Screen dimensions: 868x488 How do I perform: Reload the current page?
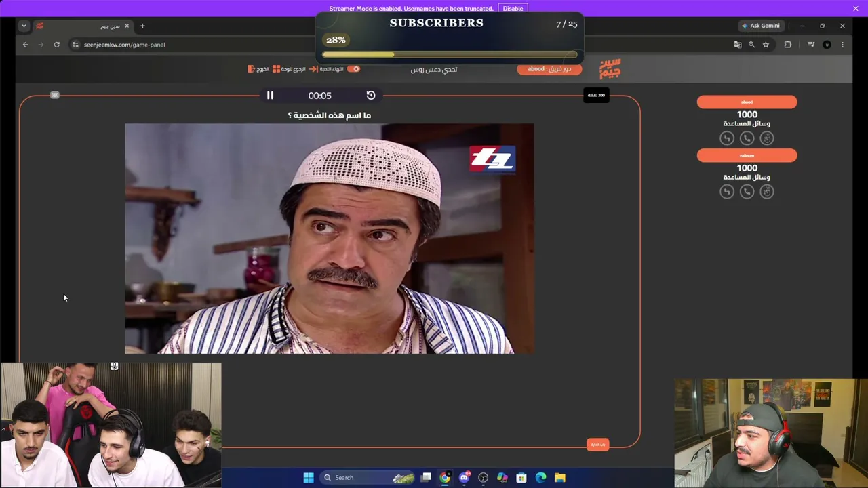[57, 45]
